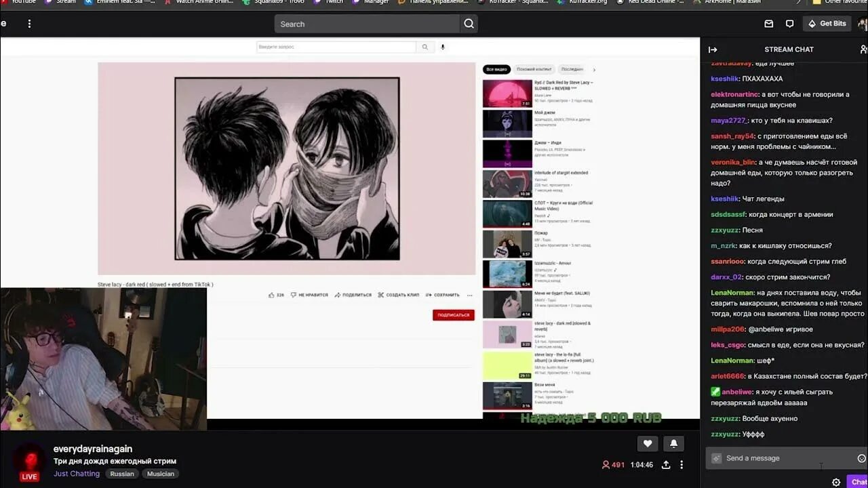Click the Russian tag

point(122,474)
